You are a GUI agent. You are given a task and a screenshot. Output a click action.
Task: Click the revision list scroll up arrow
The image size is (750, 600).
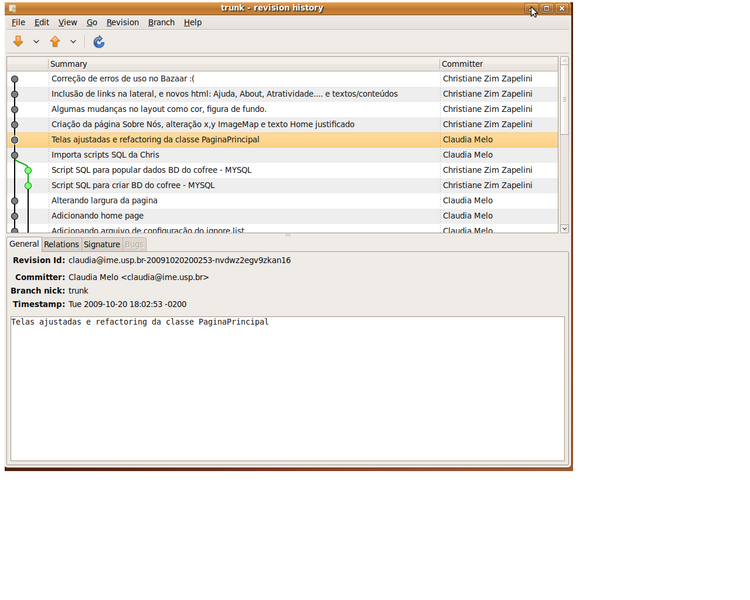[x=564, y=61]
